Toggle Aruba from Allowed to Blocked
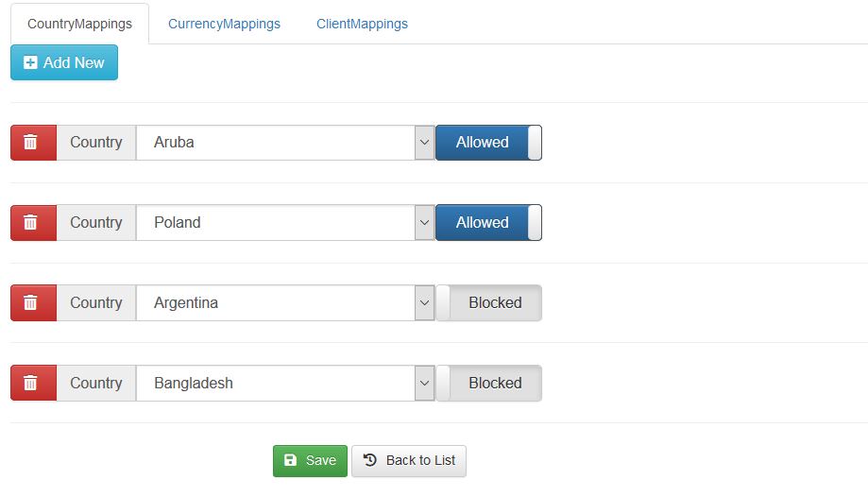868x497 pixels. click(488, 143)
